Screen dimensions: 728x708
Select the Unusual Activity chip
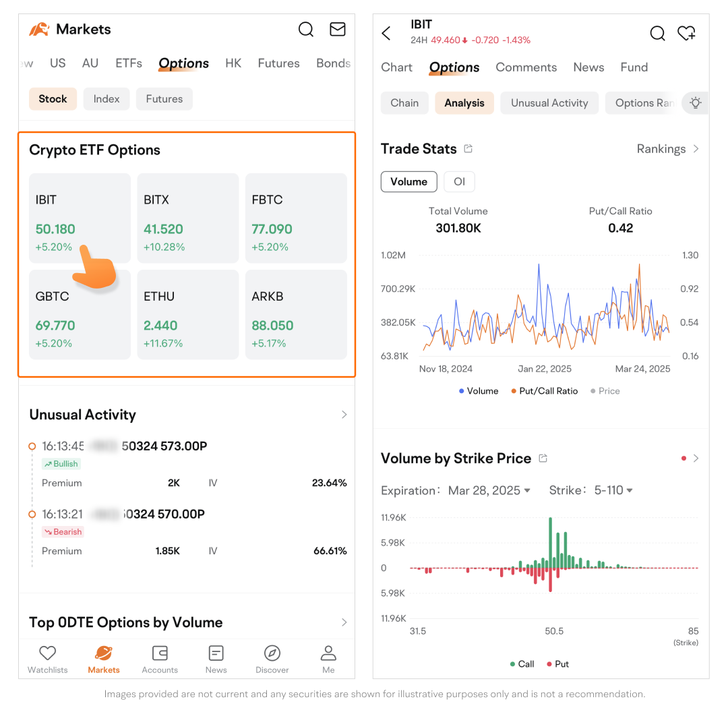pos(549,103)
